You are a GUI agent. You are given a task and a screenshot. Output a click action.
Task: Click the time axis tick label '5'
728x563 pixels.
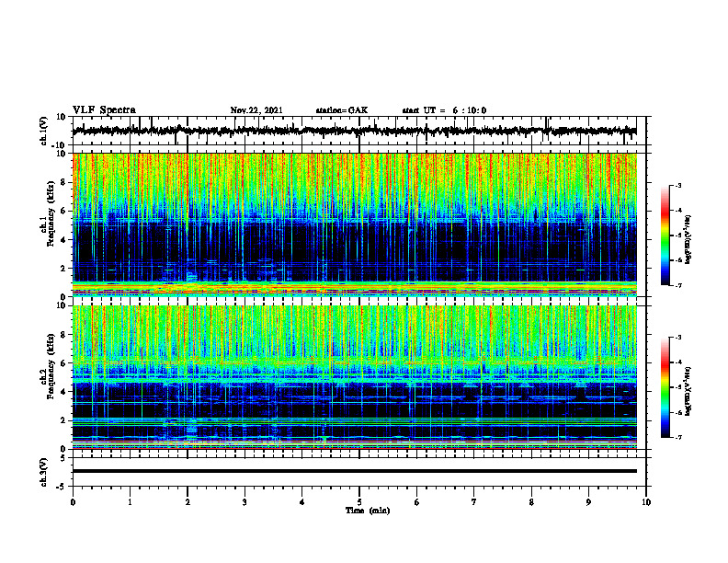[x=359, y=502]
